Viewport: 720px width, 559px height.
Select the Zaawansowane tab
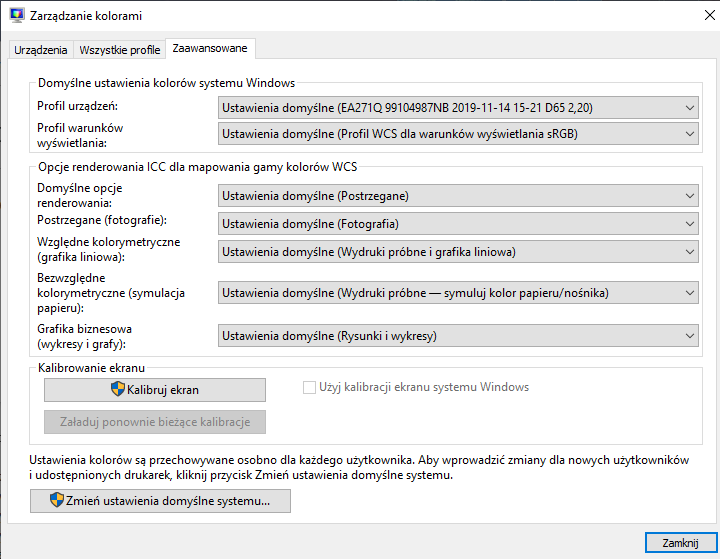210,48
